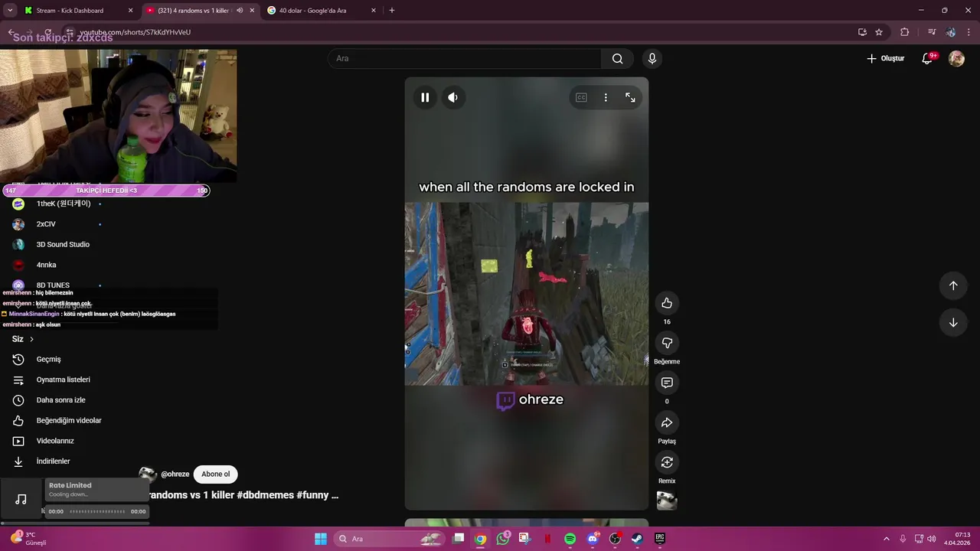
Task: Open 1theK subscription channel
Action: point(64,204)
